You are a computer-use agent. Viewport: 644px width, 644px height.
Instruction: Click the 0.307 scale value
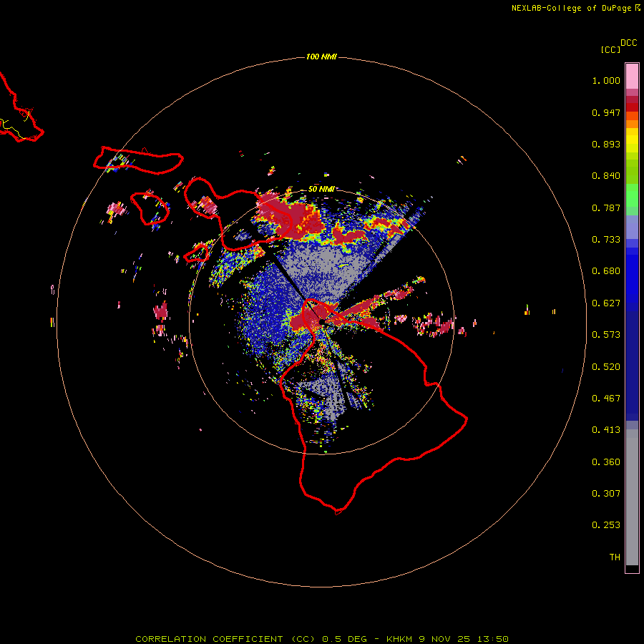tap(606, 494)
